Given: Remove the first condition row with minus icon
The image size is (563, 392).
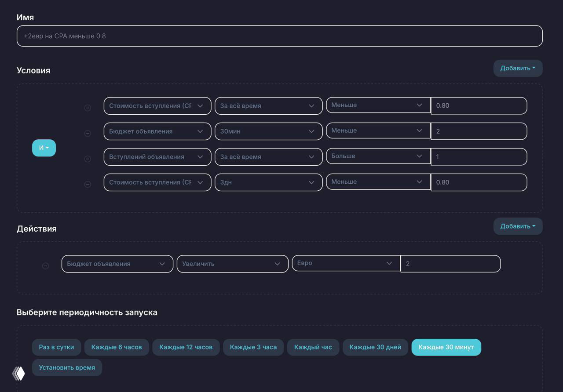Looking at the screenshot, I should 88,108.
